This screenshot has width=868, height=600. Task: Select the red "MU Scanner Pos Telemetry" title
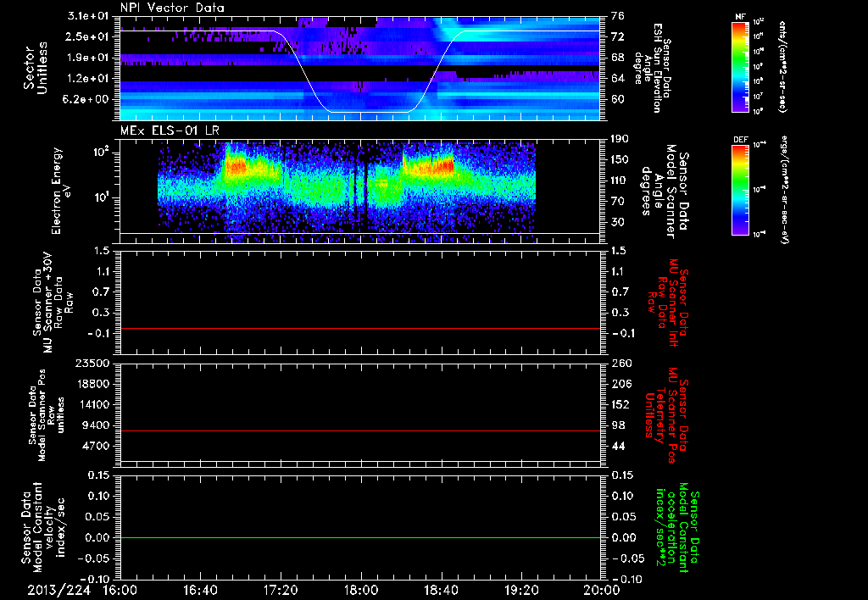pyautogui.click(x=666, y=415)
